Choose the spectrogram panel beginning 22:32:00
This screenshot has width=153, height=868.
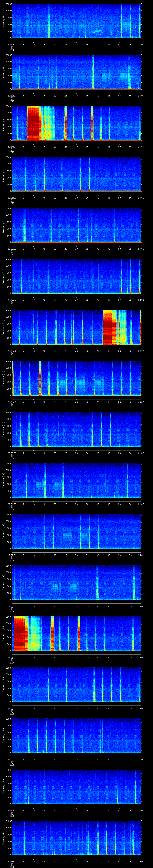76,532
